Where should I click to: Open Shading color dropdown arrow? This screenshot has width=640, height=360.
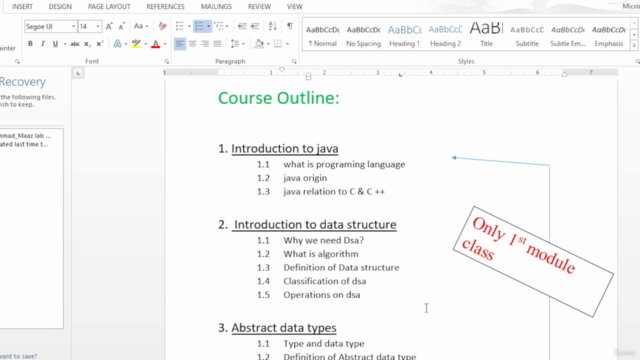pyautogui.click(x=268, y=44)
